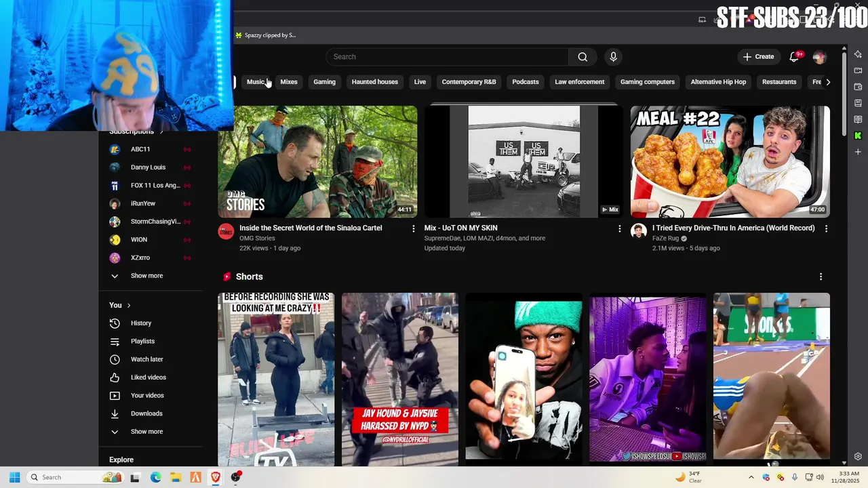The height and width of the screenshot is (488, 868).
Task: Select the Gaming filter chip
Action: pos(324,82)
